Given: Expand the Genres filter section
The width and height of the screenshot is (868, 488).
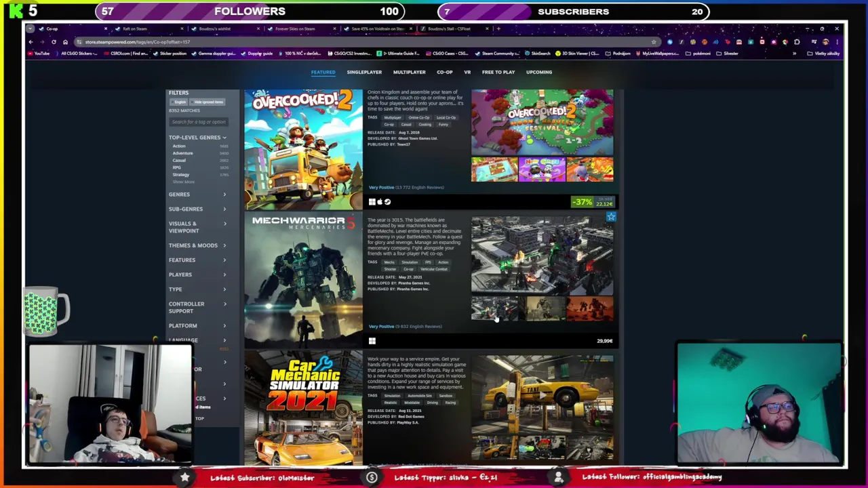Looking at the screenshot, I should click(x=197, y=195).
